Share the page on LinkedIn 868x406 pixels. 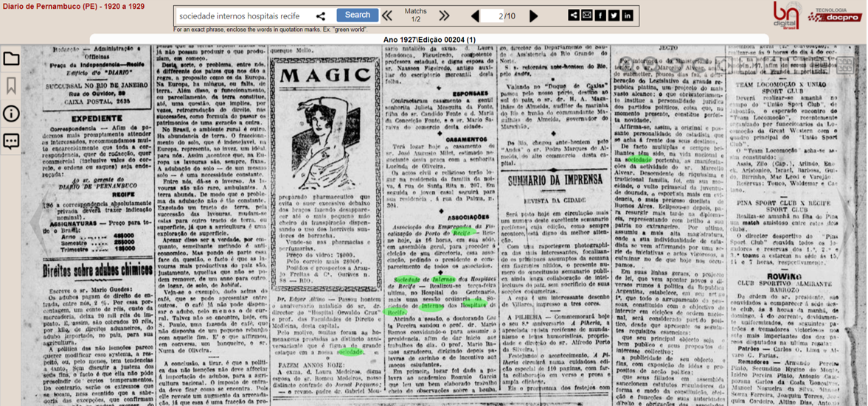[x=627, y=15]
